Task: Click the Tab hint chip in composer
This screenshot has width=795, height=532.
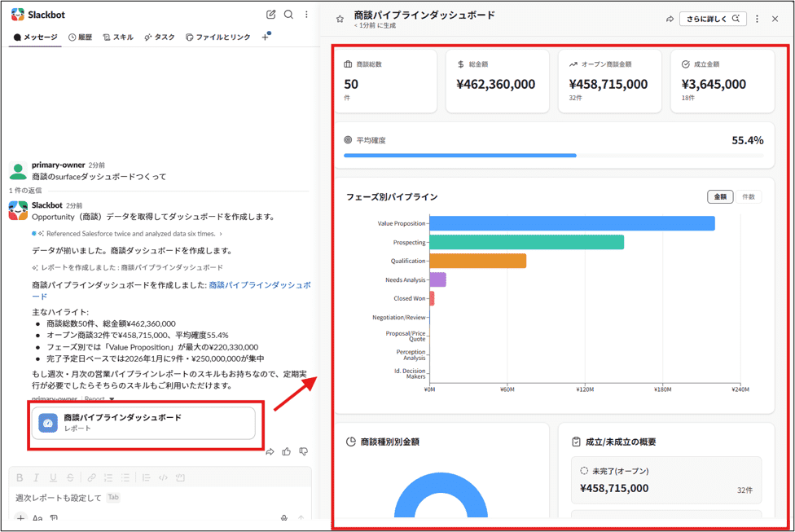Action: (113, 497)
